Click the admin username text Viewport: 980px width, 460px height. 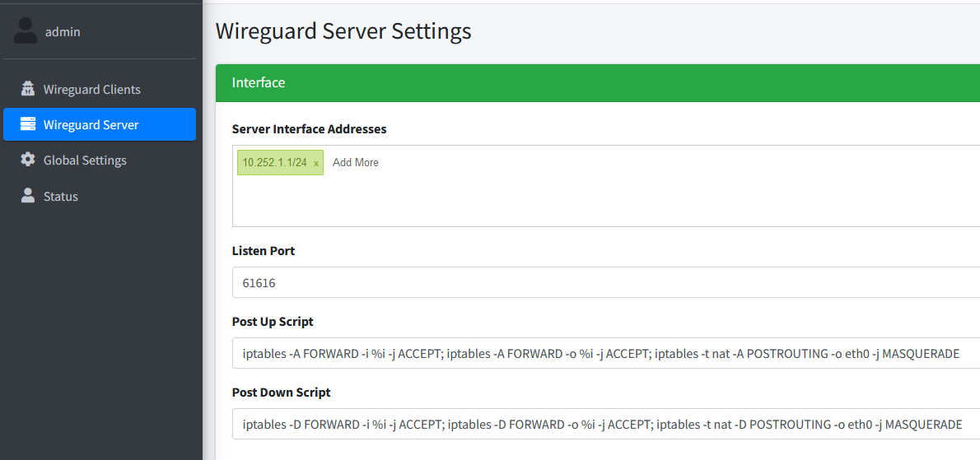coord(63,32)
